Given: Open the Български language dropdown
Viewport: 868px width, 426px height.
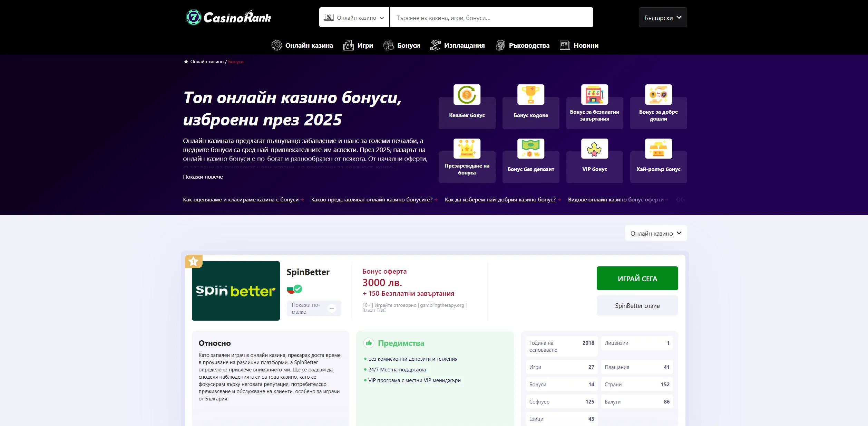Looking at the screenshot, I should 663,18.
